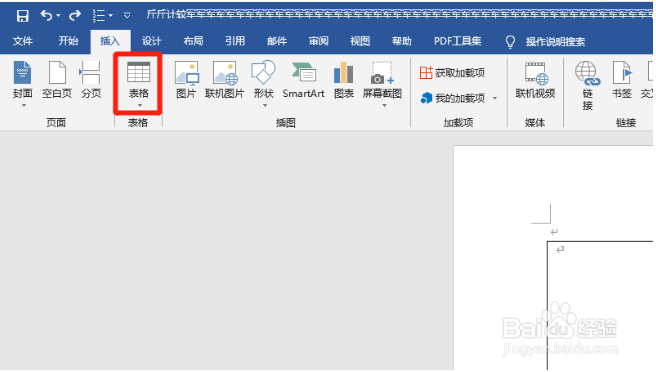The height and width of the screenshot is (372, 656).
Task: Insert a SmartArt graphic
Action: pyautogui.click(x=303, y=80)
